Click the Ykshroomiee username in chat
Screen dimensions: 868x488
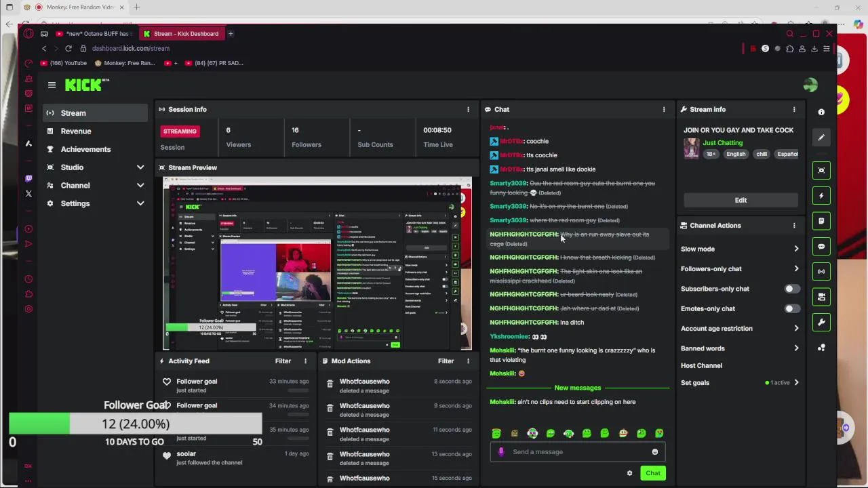509,337
